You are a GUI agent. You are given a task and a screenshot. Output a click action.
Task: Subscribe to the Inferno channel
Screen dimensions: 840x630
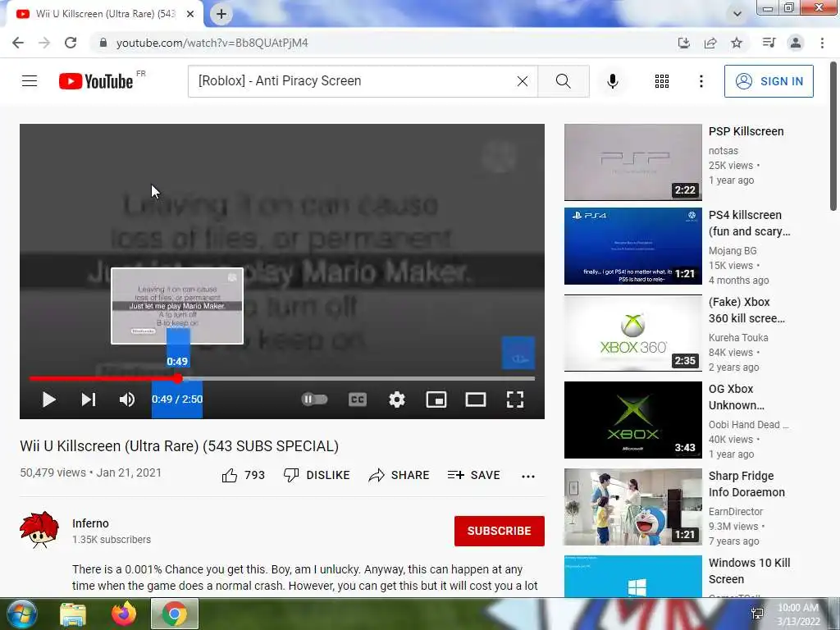pyautogui.click(x=500, y=531)
